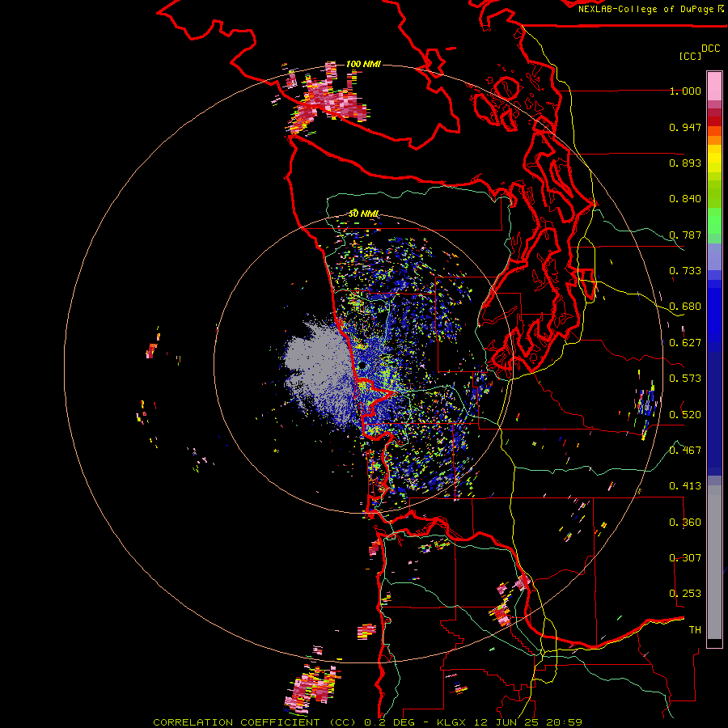
Task: Pick the bright green color bar segment
Action: [x=714, y=221]
